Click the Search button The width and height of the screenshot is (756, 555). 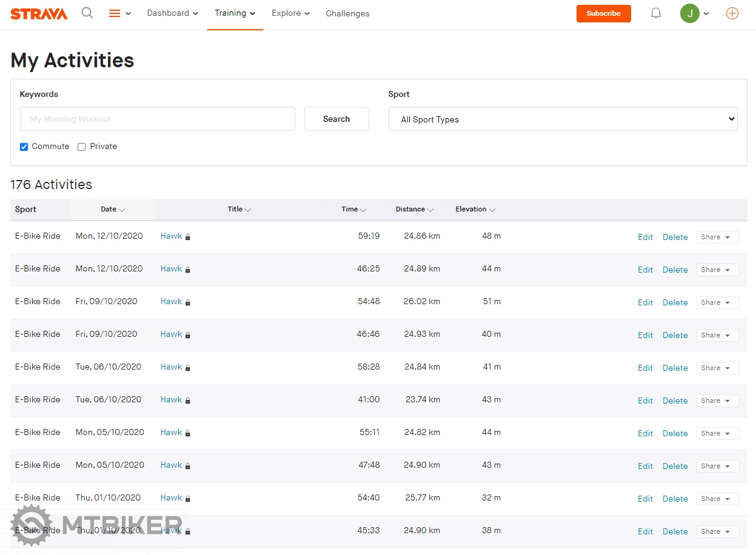(336, 119)
